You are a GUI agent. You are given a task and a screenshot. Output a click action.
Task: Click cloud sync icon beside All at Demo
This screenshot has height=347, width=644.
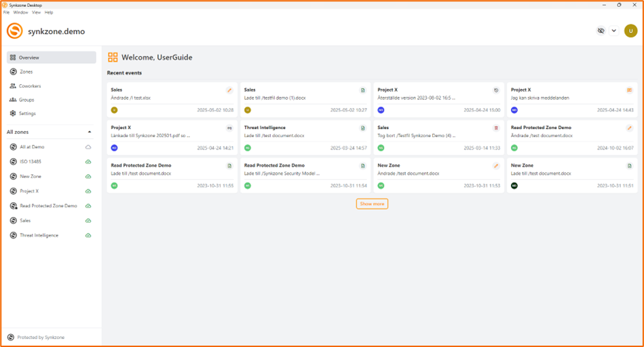pyautogui.click(x=88, y=147)
